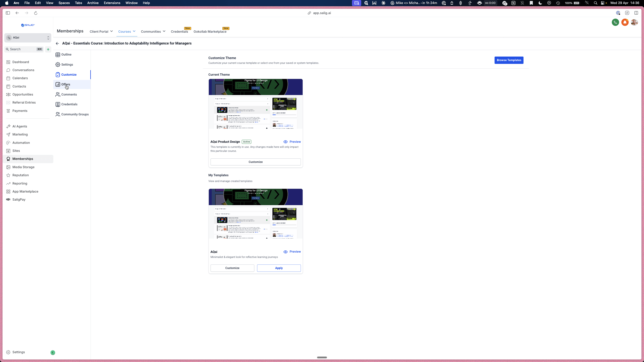
Task: Open the Current Theme thumbnail image
Action: click(x=256, y=104)
